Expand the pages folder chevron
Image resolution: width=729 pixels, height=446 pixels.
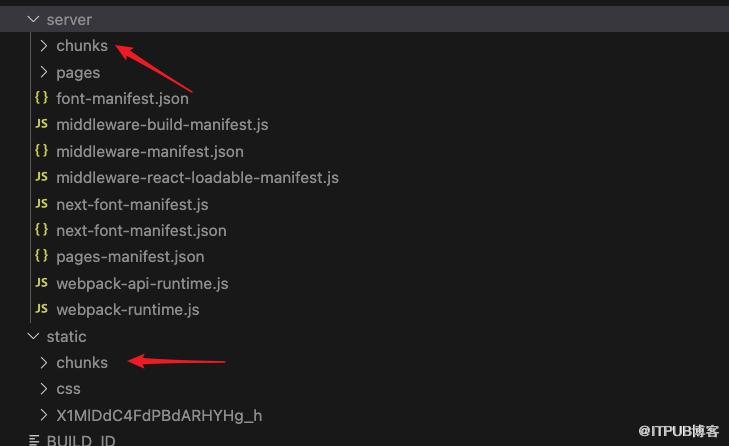tap(43, 72)
